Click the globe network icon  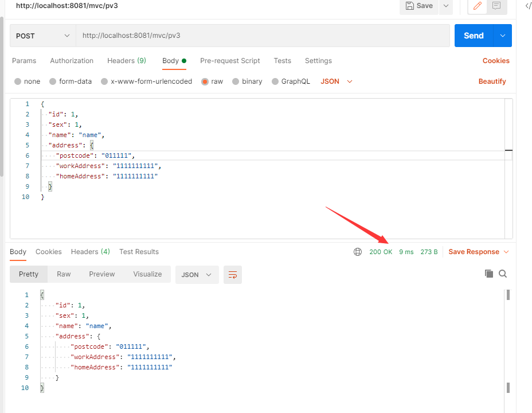click(358, 252)
